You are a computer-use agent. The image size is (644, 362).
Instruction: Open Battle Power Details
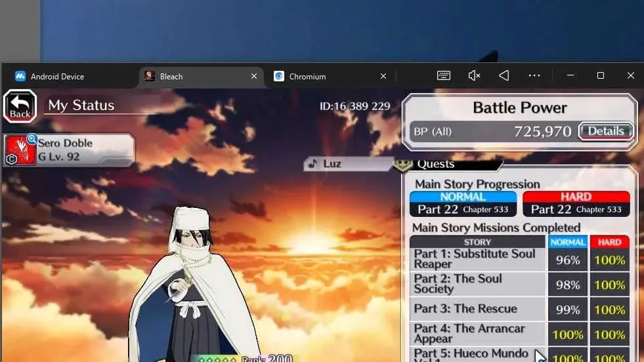click(606, 131)
